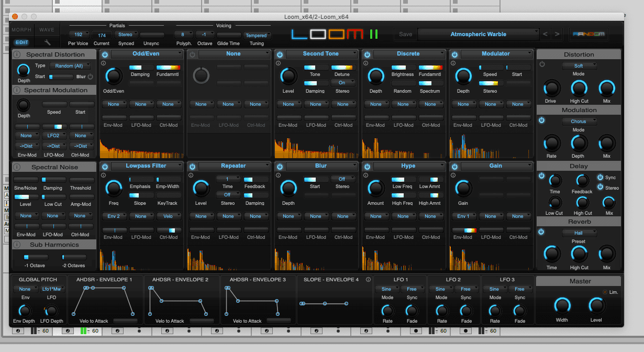This screenshot has height=352, width=644.
Task: Toggle power for the Discrete module
Action: [367, 54]
